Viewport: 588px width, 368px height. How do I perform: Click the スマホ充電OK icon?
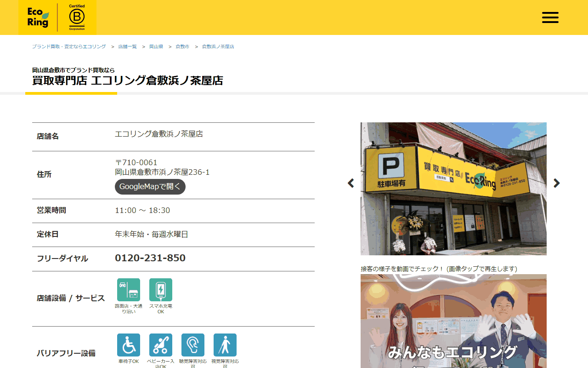tap(161, 290)
